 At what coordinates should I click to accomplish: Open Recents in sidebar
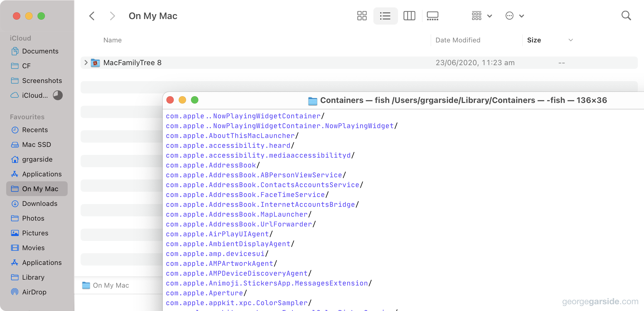[x=37, y=130]
